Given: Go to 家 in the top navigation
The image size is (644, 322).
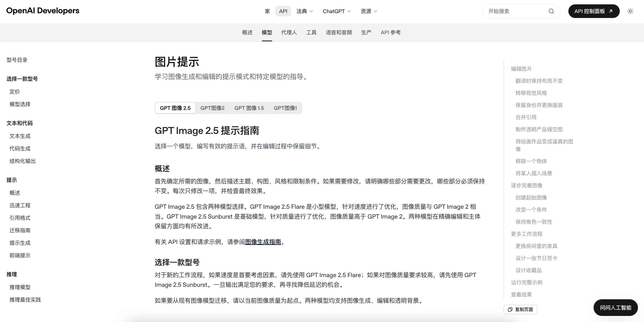Looking at the screenshot, I should (267, 11).
